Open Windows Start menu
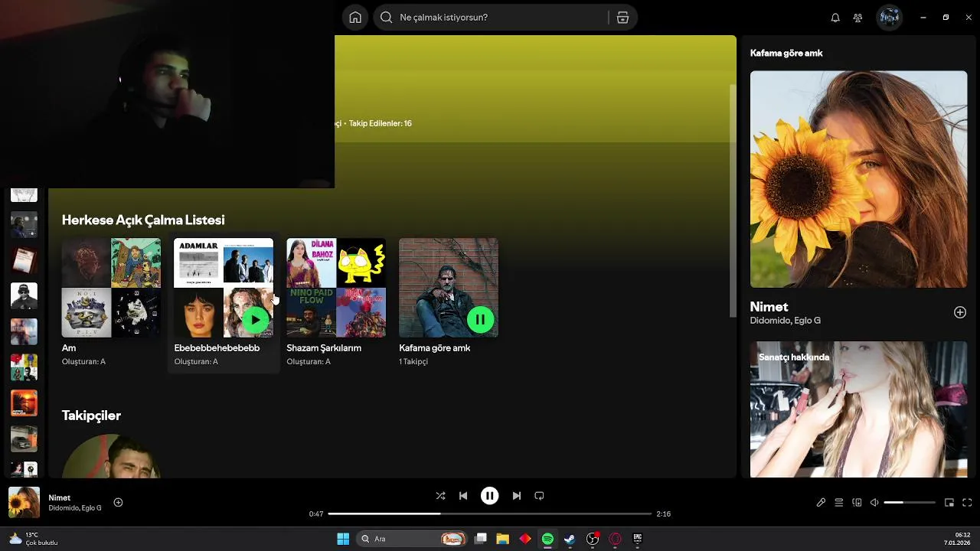 click(x=343, y=539)
